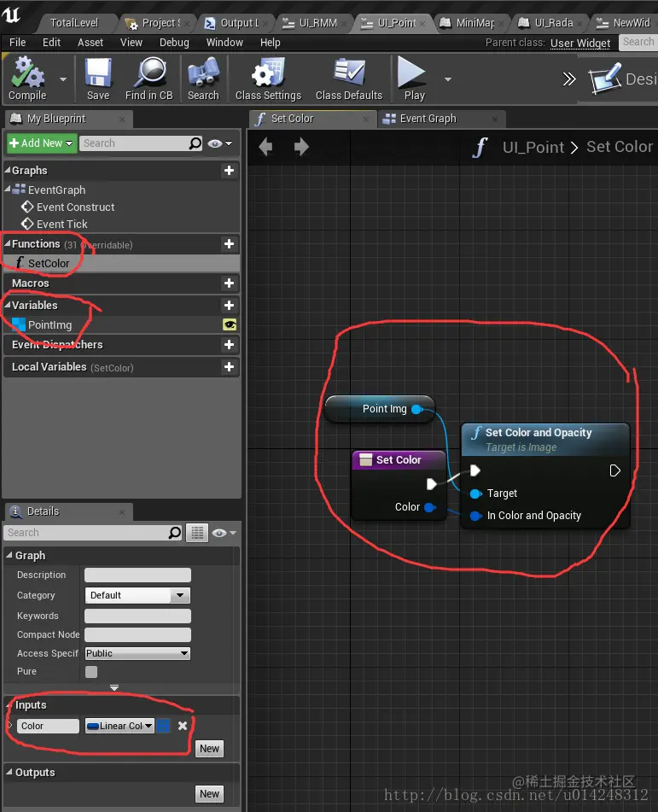Viewport: 658px width, 812px height.
Task: Select the Point Img getter node
Action: click(x=380, y=409)
